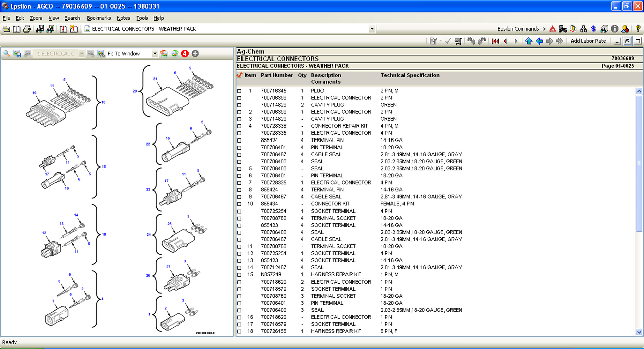Image resolution: width=644 pixels, height=349 pixels.
Task: Open the Tools menu
Action: pyautogui.click(x=142, y=18)
